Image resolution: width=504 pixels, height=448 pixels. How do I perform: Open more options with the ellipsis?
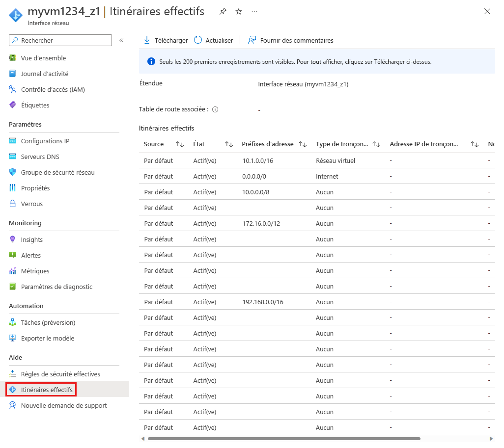coord(254,11)
